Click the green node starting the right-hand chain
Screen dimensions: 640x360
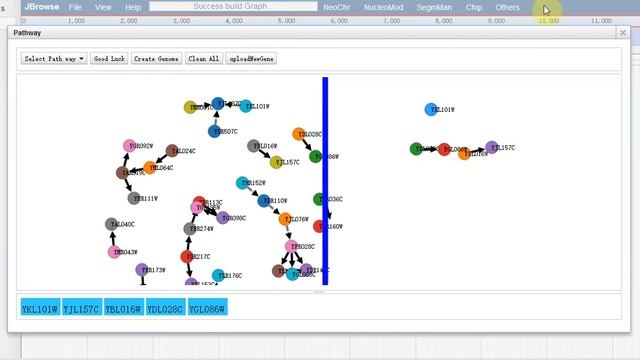[x=416, y=149]
